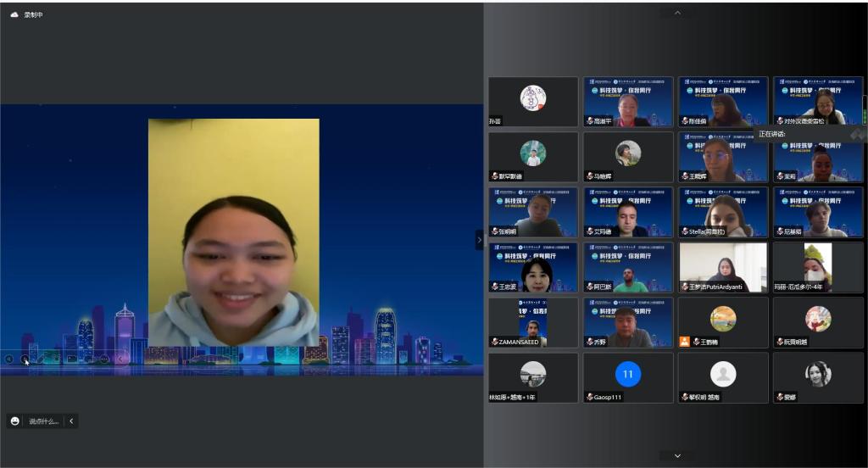The height and width of the screenshot is (468, 868).
Task: Click the 录制中 recording status label
Action: 33,14
